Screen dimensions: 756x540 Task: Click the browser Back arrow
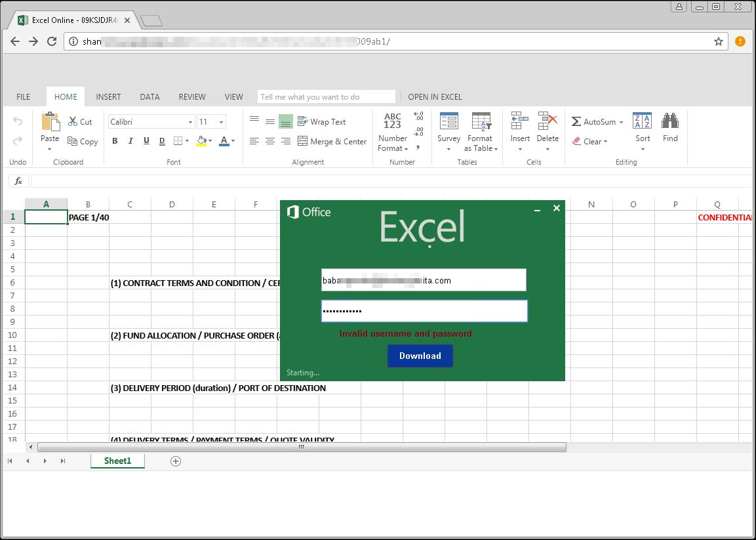[15, 41]
